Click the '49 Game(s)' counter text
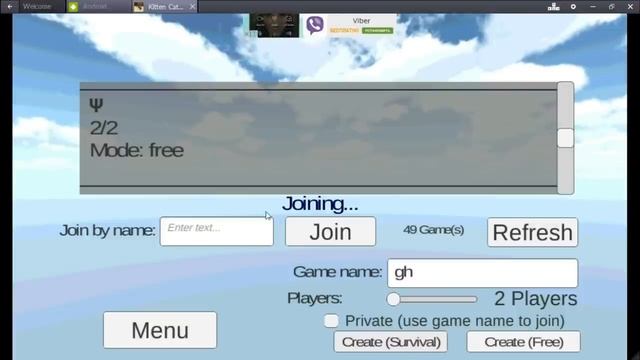 pos(433,230)
